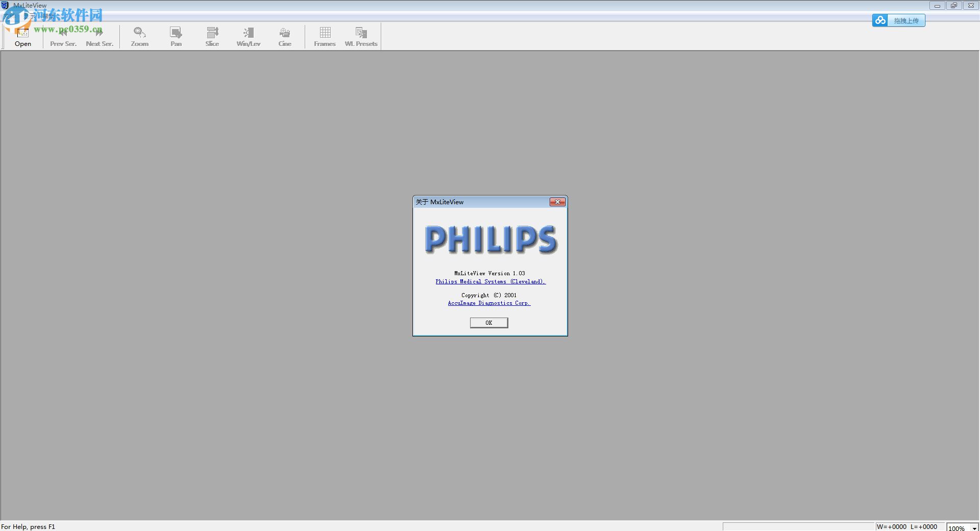Confirm the About dialog with OK
This screenshot has height=531, width=980.
[x=488, y=322]
